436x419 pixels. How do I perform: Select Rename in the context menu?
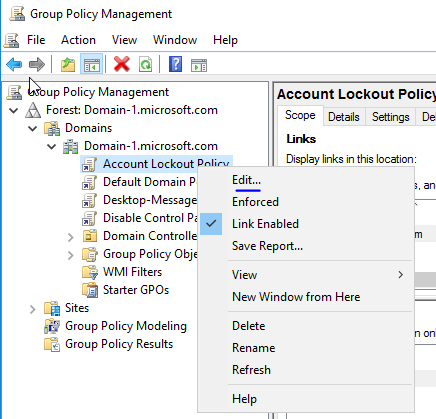point(254,348)
